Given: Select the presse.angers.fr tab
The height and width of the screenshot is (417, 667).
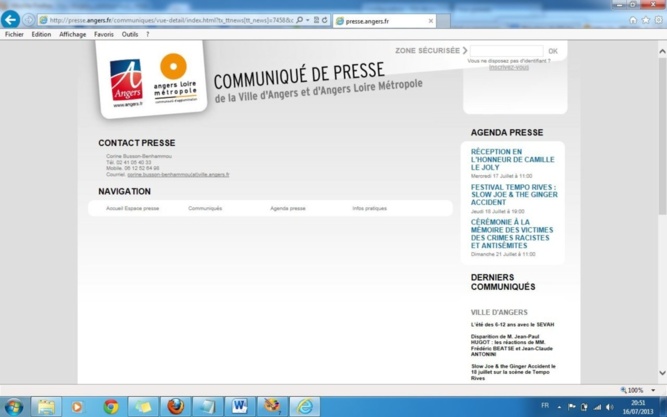Looking at the screenshot, I should pos(384,21).
